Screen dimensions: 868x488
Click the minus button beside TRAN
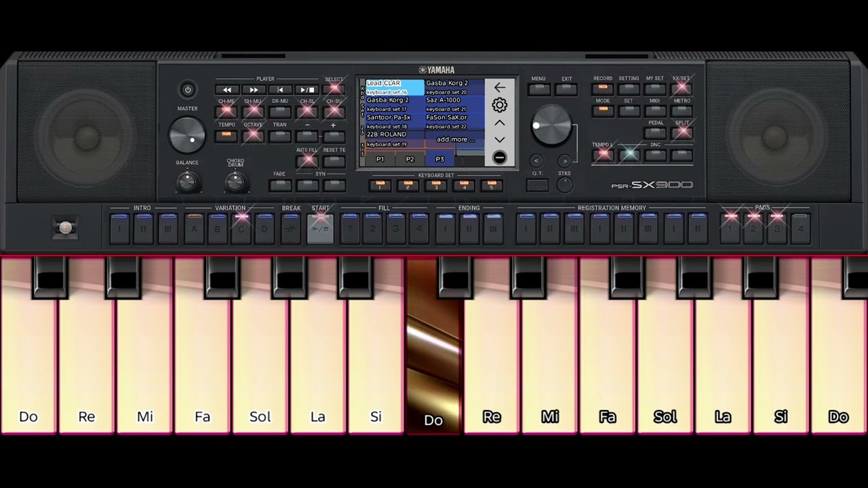click(307, 136)
